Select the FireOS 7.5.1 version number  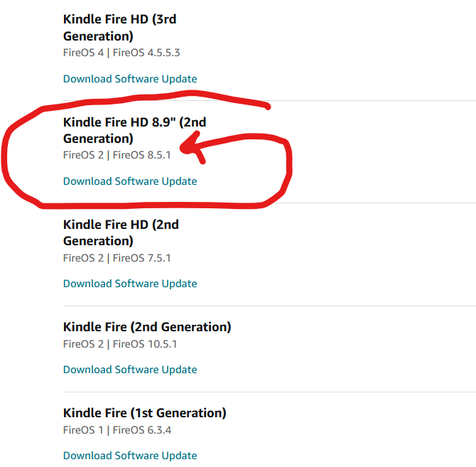click(143, 257)
